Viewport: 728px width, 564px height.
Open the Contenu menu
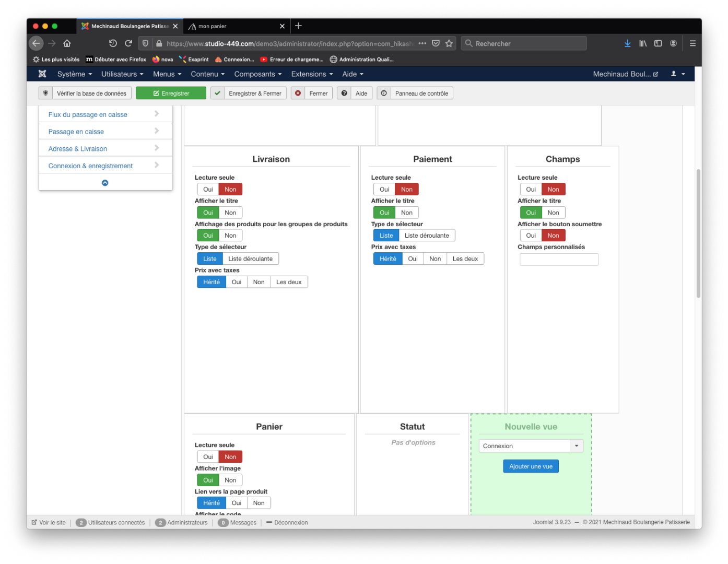[x=208, y=74]
